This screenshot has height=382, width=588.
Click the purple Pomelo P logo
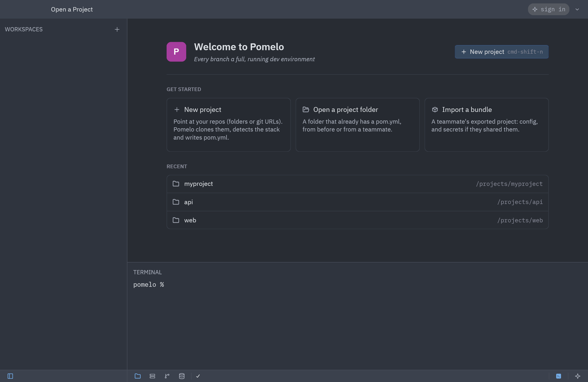tap(176, 52)
